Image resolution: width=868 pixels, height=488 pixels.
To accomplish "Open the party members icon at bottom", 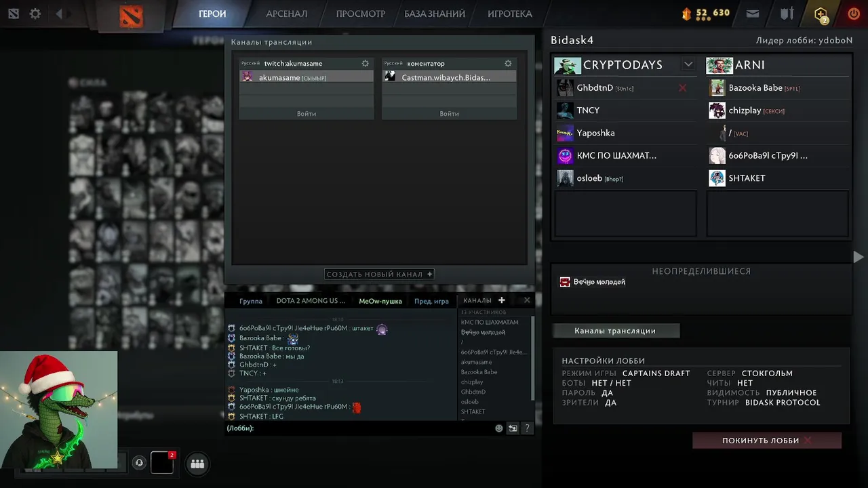I will click(x=197, y=464).
